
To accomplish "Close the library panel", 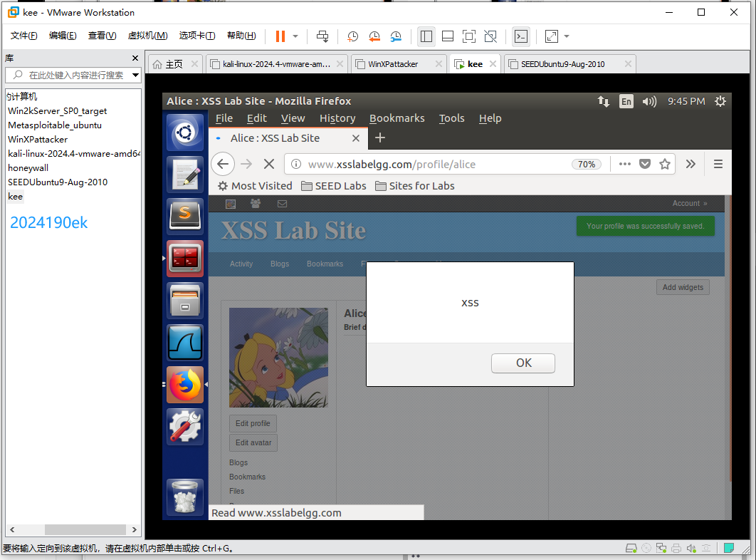I will [135, 58].
